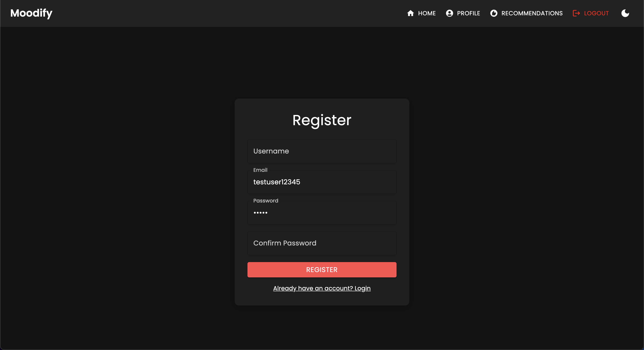Screen dimensions: 644x350
Task: Click the red logout arrow icon
Action: point(576,13)
